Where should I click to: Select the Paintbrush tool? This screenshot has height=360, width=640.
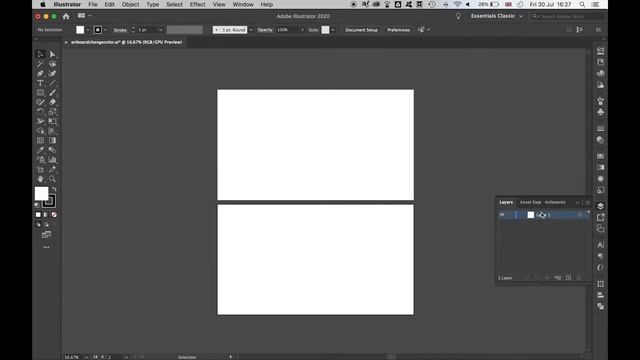(52, 93)
